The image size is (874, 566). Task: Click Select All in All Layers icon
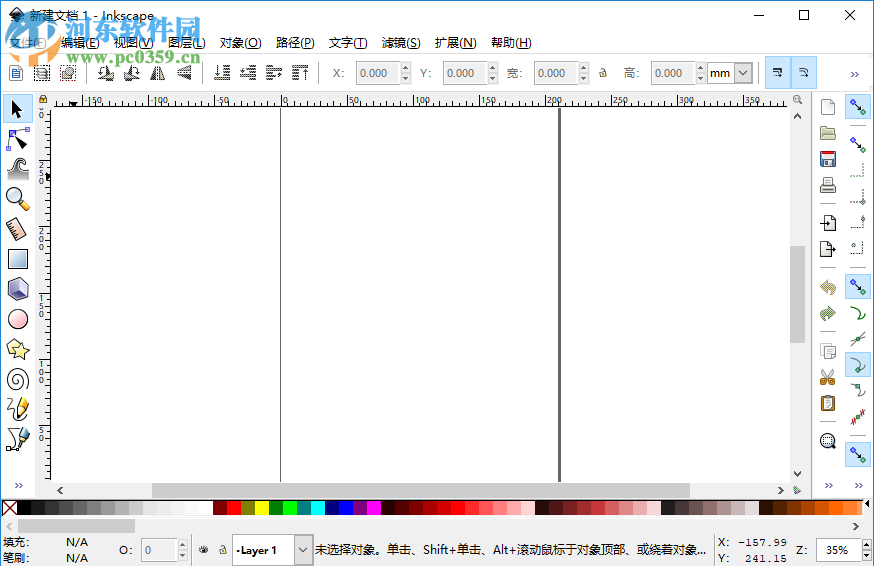pos(42,73)
